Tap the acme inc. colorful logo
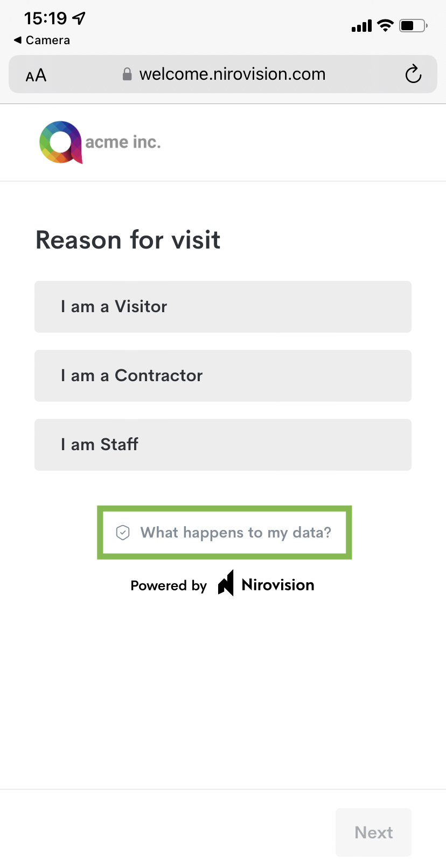Image resolution: width=446 pixels, height=868 pixels. [x=61, y=142]
